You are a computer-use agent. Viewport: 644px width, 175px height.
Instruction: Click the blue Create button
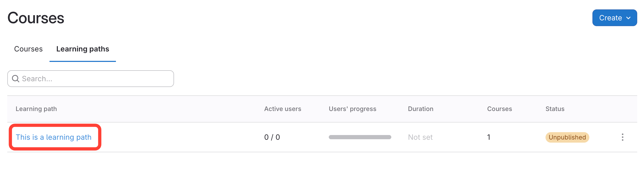click(610, 18)
